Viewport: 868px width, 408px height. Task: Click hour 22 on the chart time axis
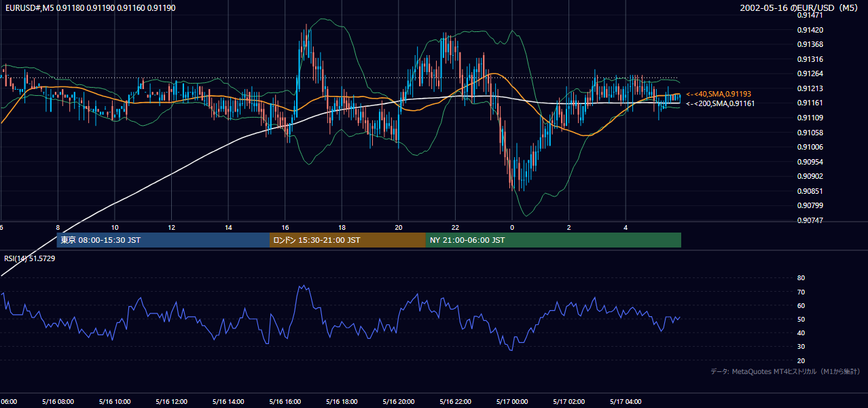point(456,227)
